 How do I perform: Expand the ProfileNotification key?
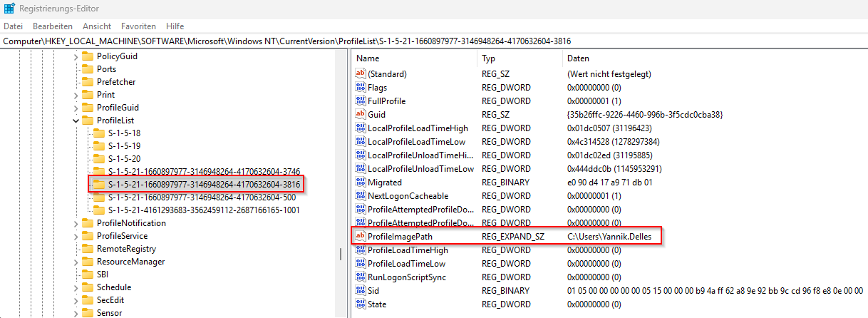76,223
